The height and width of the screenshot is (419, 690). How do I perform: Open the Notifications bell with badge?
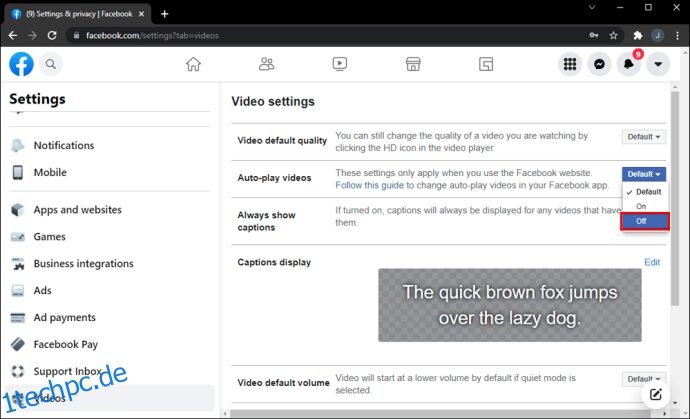tap(629, 64)
